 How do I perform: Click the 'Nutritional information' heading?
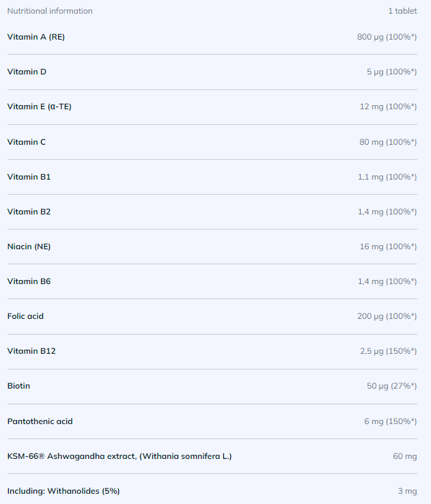pyautogui.click(x=50, y=11)
